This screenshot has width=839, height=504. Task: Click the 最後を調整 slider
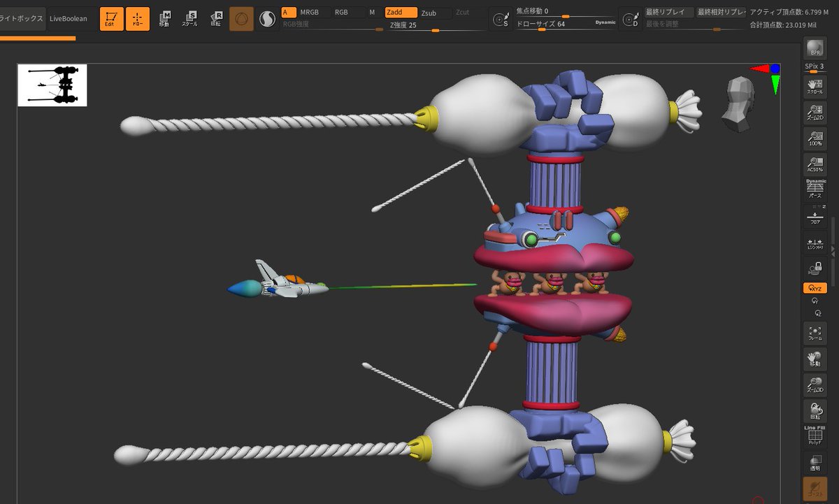tap(694, 24)
